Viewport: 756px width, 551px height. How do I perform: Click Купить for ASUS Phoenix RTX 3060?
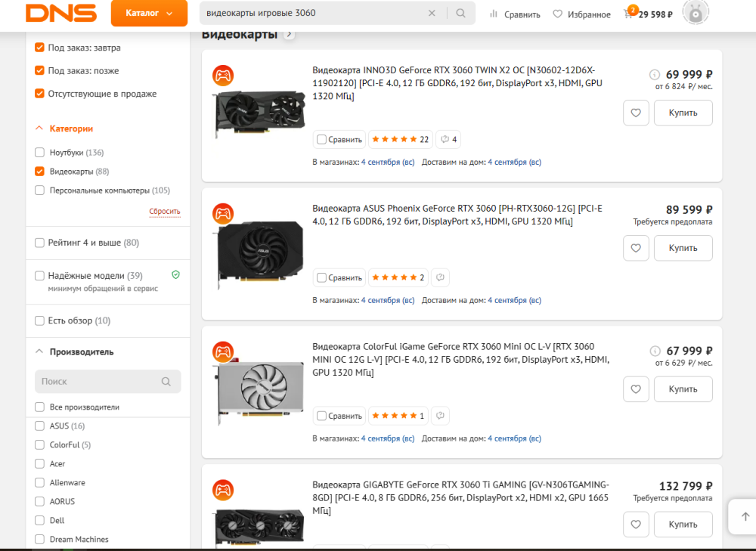pyautogui.click(x=683, y=248)
